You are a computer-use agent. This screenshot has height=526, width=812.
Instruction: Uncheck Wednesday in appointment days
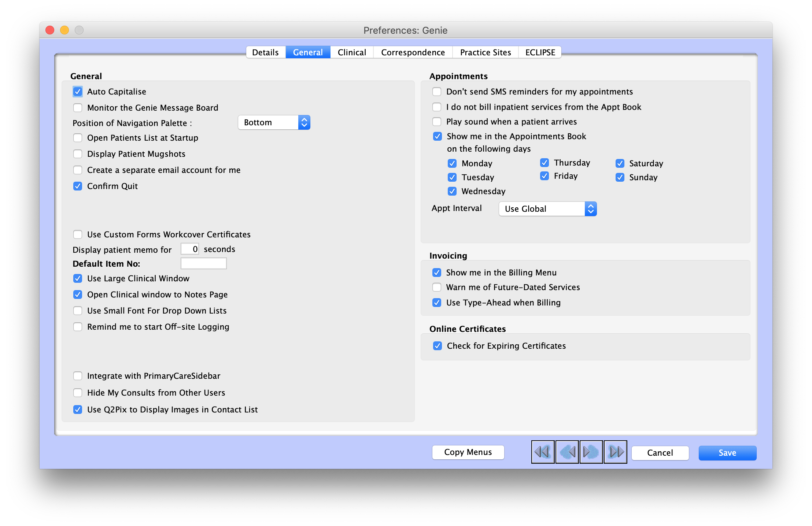click(x=453, y=191)
